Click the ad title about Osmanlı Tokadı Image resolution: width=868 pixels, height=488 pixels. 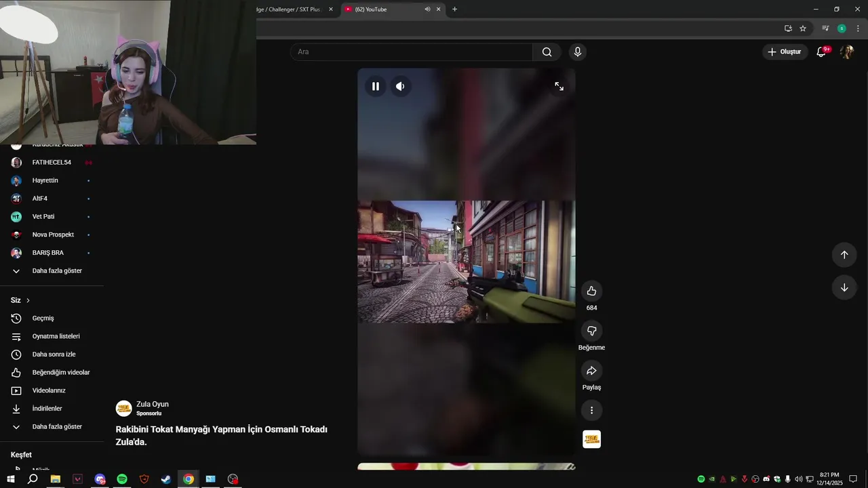pyautogui.click(x=222, y=435)
